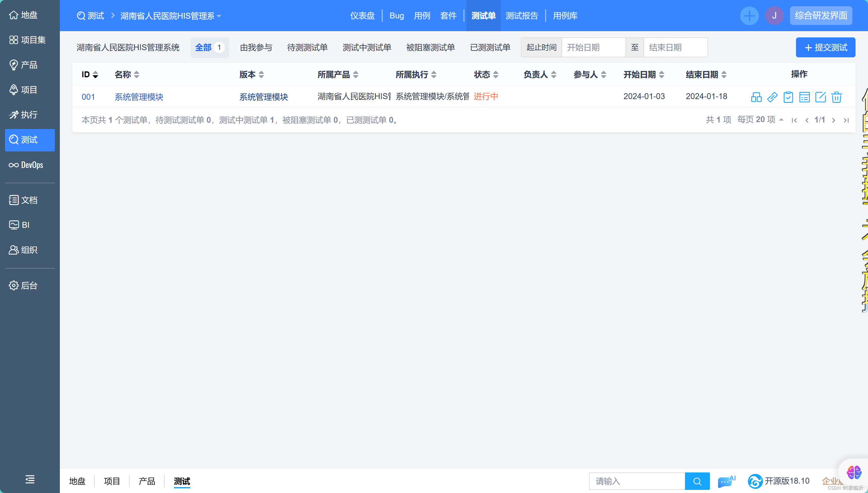Switch to the 测试报告 tab
The image size is (868, 493).
[522, 16]
